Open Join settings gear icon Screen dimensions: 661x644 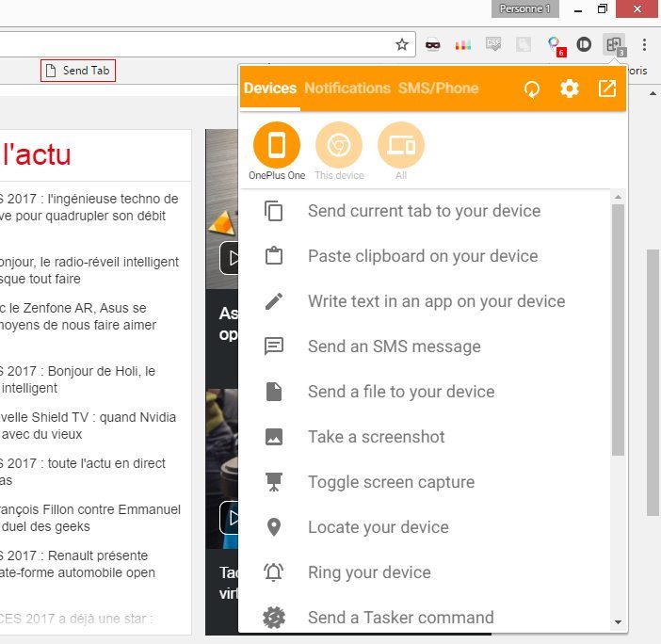pos(570,89)
